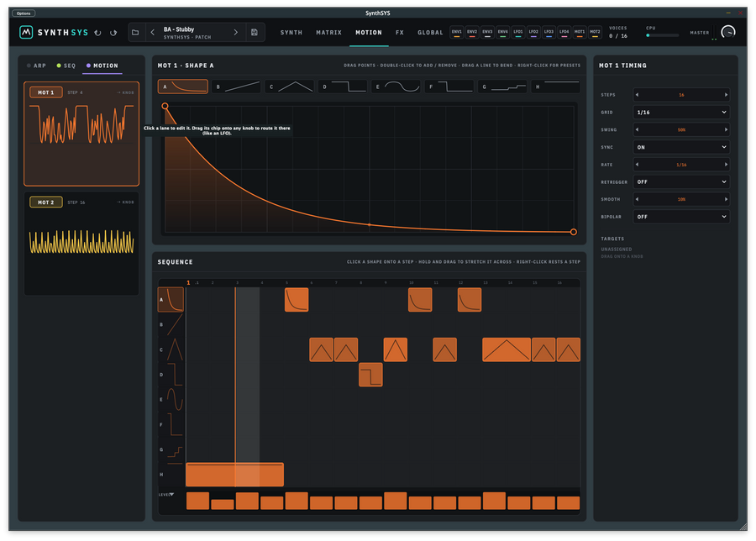Click shape row C triangle in the sequence
Screen dimensions: 756x541
171,349
